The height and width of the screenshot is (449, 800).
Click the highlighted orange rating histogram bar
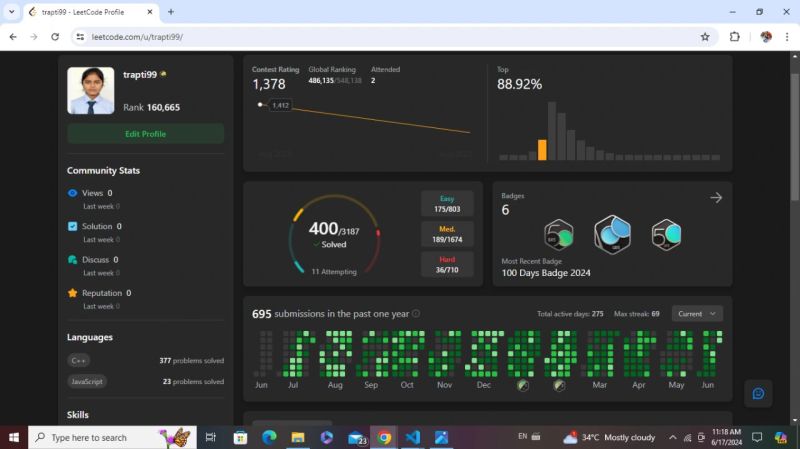[x=542, y=150]
